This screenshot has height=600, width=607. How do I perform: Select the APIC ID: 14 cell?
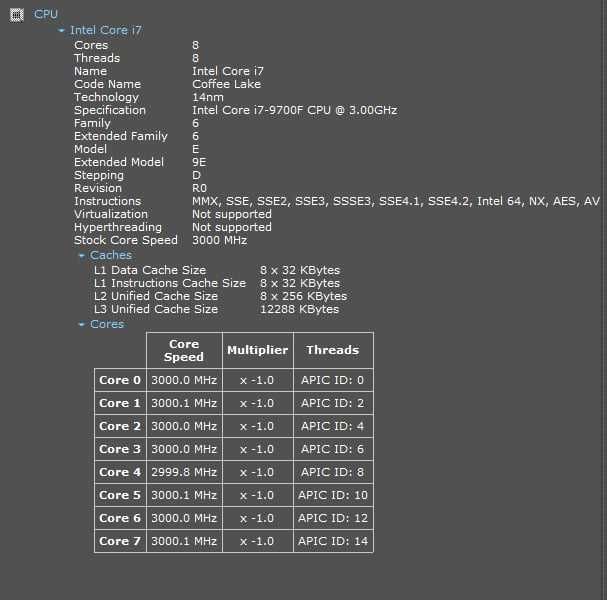[333, 541]
